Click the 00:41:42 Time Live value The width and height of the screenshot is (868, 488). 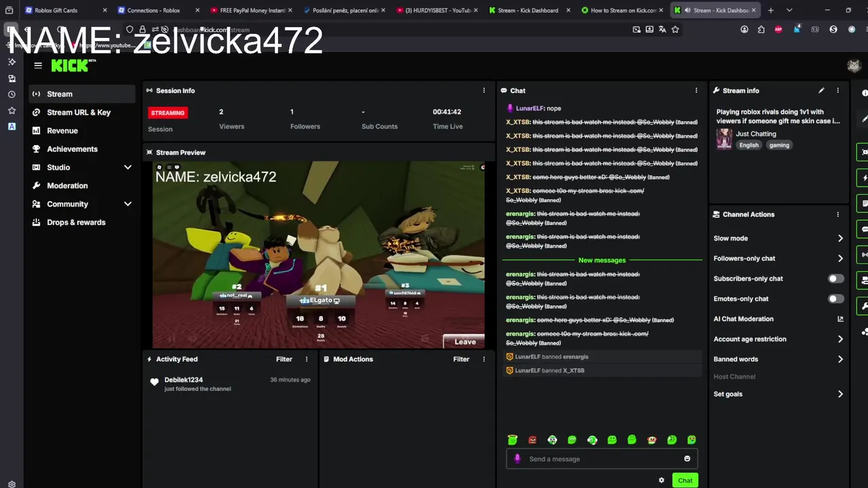448,112
